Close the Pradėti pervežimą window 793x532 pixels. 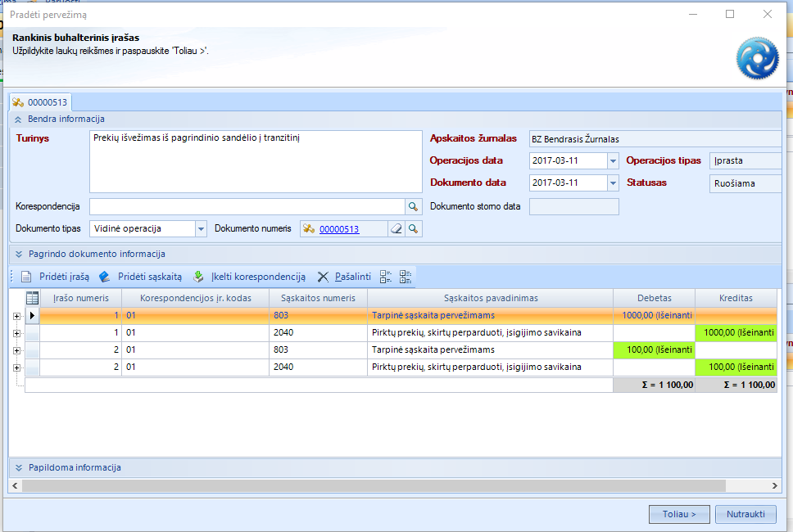[x=768, y=14]
